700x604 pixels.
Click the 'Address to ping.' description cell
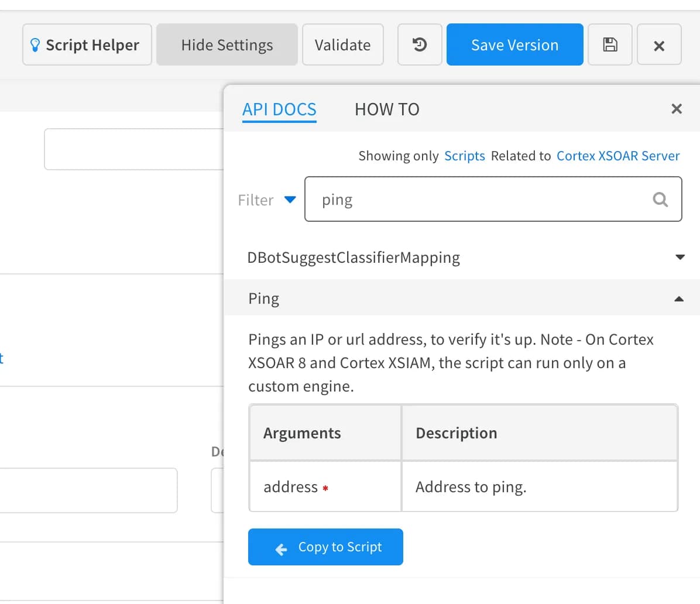pos(540,486)
